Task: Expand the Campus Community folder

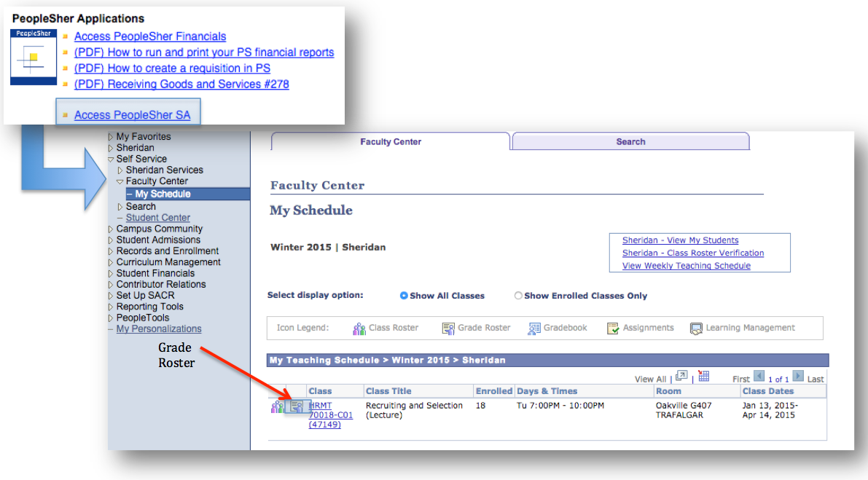Action: tap(111, 229)
